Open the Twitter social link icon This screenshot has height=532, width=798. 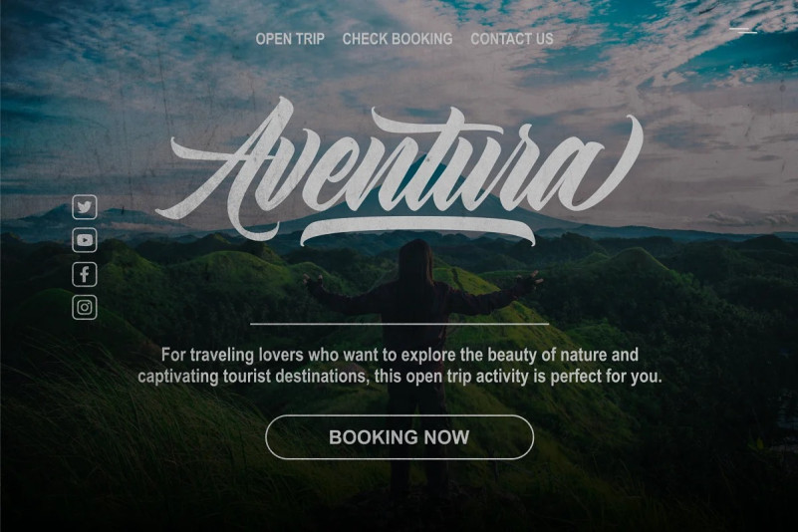click(x=85, y=207)
